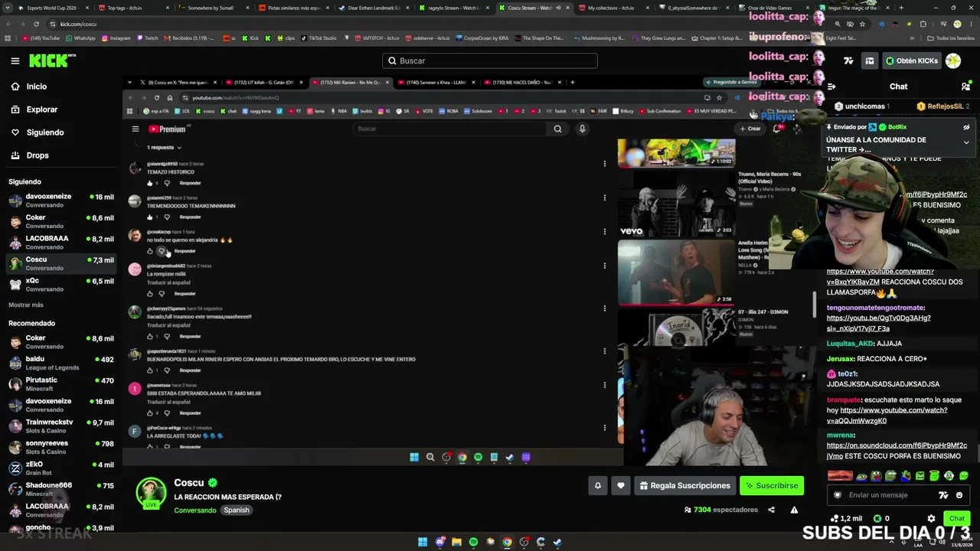980x551 pixels.
Task: Click Regala Suscripciones button
Action: [685, 485]
